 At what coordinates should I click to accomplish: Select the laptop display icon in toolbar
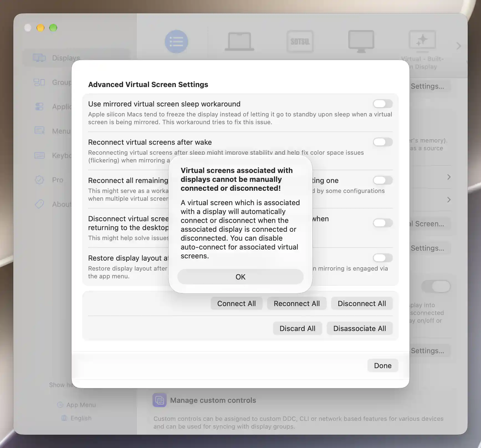coord(239,42)
